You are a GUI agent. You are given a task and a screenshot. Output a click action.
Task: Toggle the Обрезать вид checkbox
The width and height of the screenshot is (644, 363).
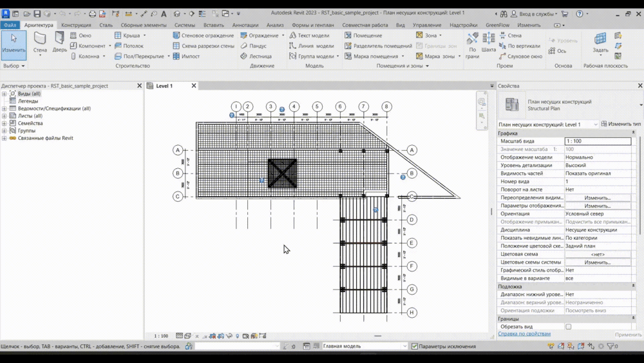(568, 327)
